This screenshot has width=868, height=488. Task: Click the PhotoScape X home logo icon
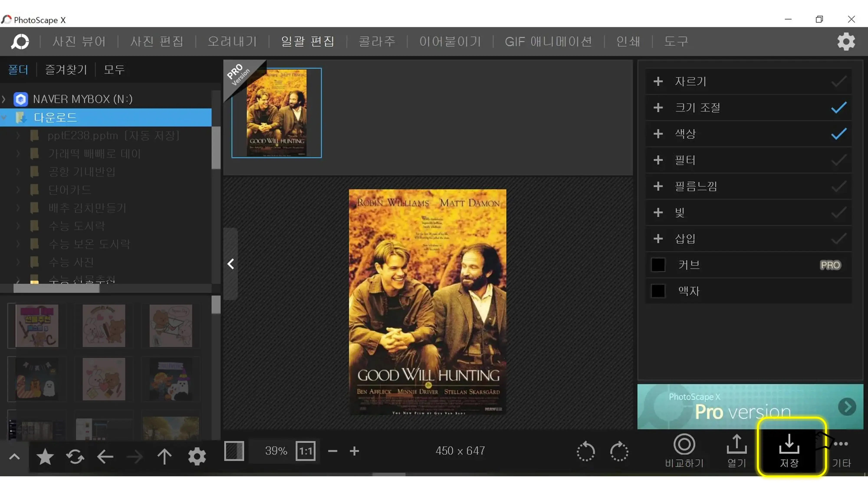(x=20, y=42)
